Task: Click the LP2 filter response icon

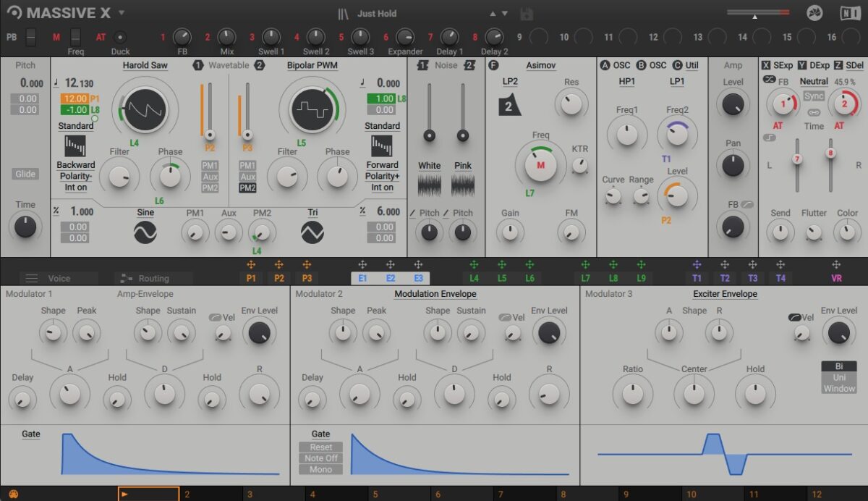Action: coord(510,105)
